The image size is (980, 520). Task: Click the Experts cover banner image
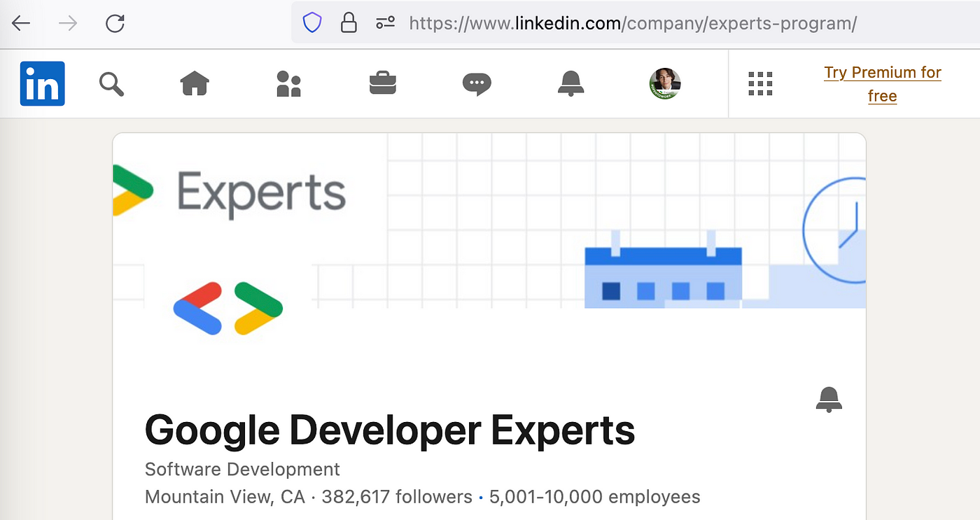[x=489, y=220]
